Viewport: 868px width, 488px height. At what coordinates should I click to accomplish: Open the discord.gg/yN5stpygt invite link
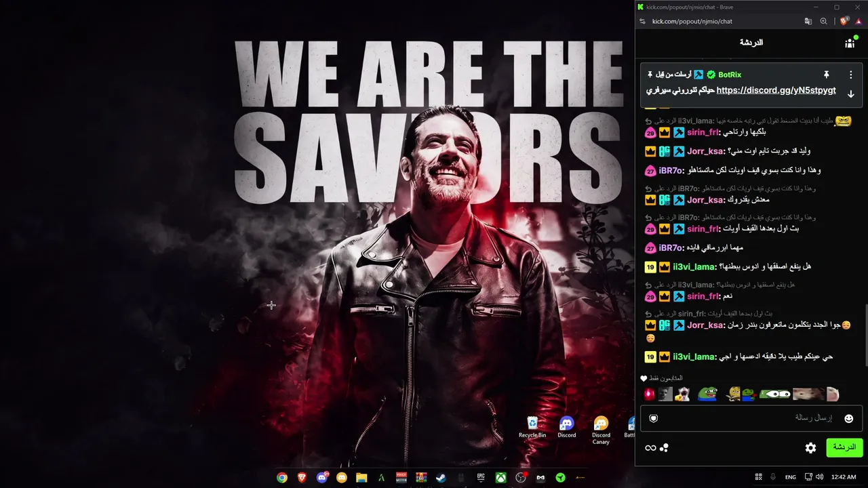pos(776,90)
